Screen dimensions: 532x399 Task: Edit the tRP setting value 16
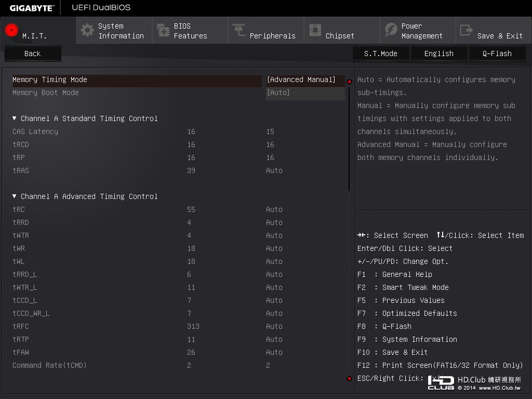[x=270, y=157]
